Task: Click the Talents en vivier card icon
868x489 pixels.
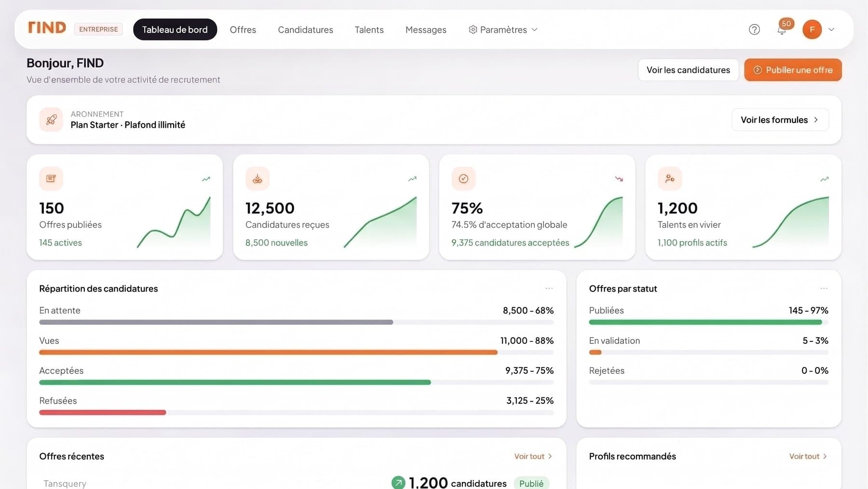Action: click(x=670, y=178)
